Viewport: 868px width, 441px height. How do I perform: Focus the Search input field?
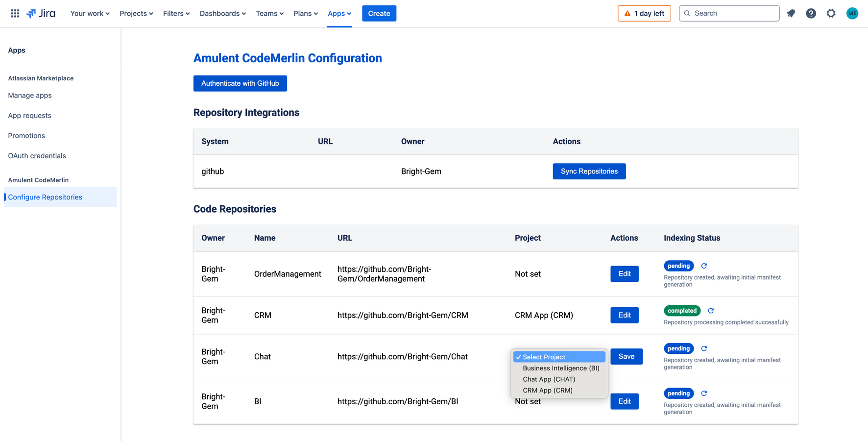click(729, 13)
